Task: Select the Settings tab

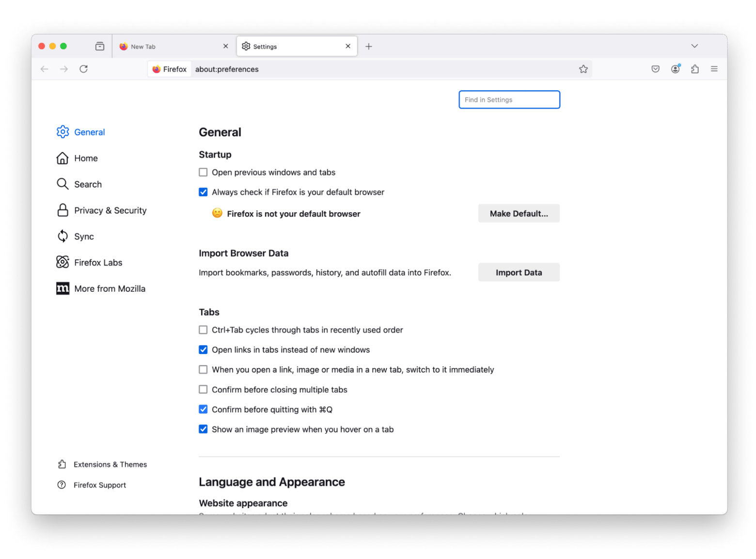Action: 297,47
